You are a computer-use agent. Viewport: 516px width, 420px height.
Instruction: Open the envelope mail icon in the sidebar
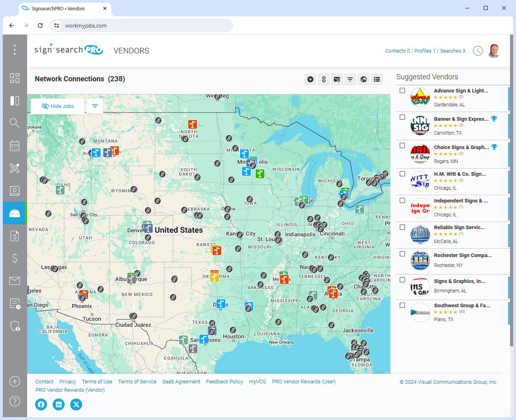[x=15, y=281]
